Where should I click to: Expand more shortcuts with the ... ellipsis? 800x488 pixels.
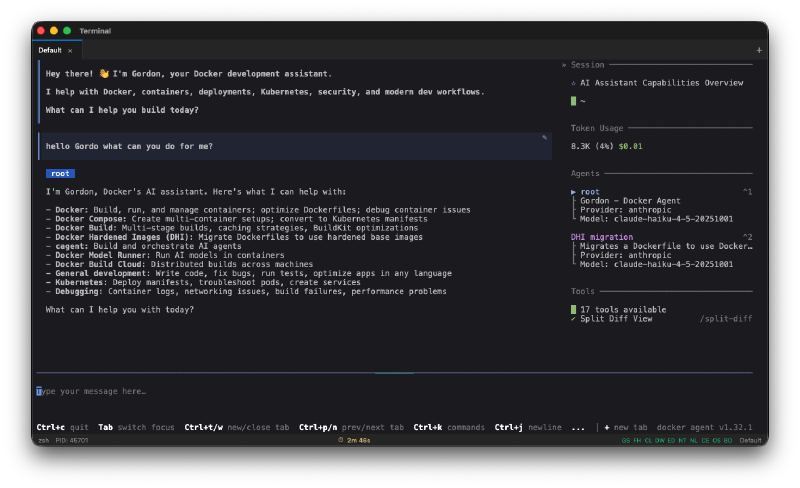pyautogui.click(x=578, y=428)
